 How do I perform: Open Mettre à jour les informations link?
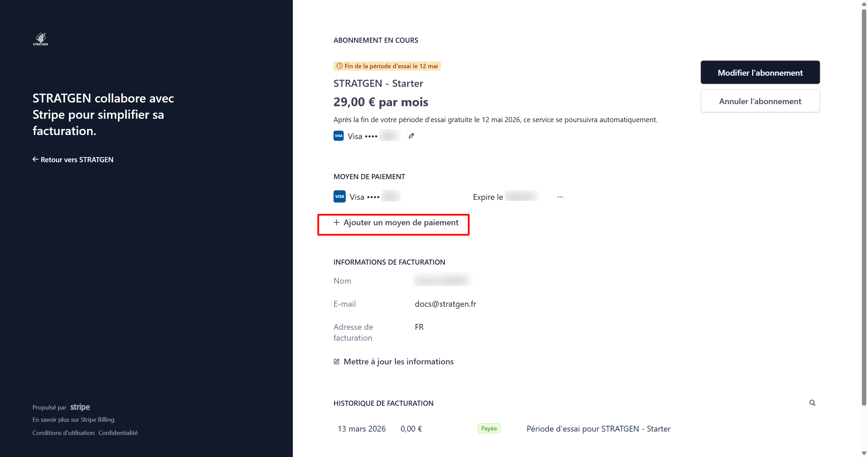398,361
